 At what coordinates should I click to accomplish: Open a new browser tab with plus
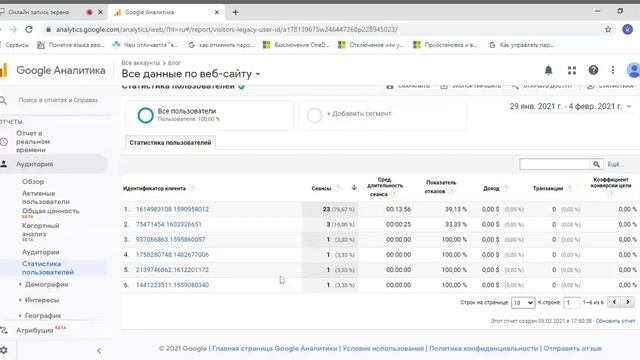[236, 12]
